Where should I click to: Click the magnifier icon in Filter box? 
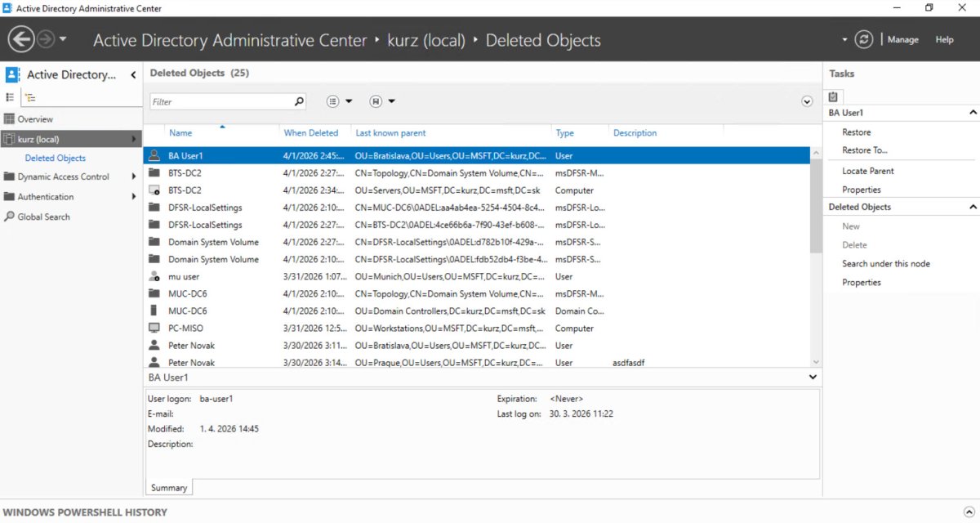click(299, 101)
